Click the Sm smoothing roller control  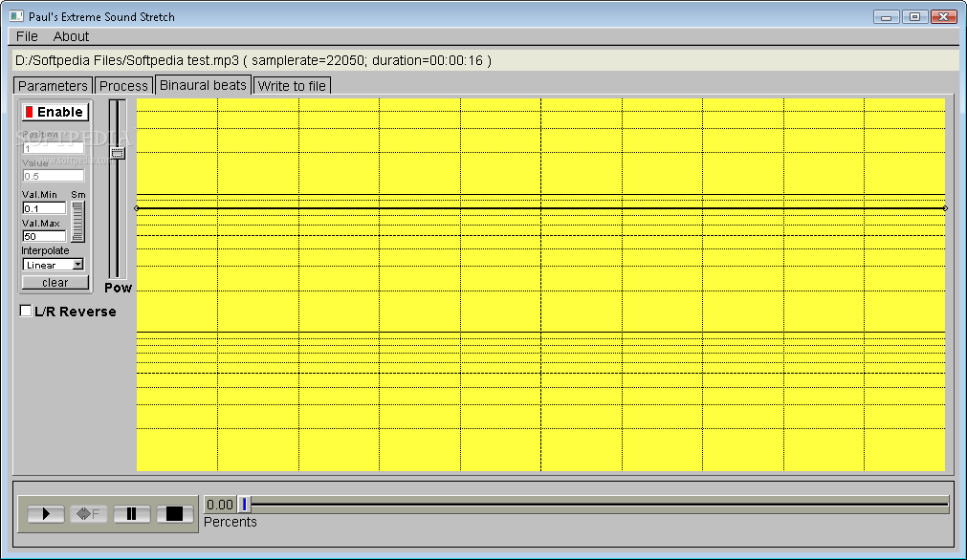point(77,222)
